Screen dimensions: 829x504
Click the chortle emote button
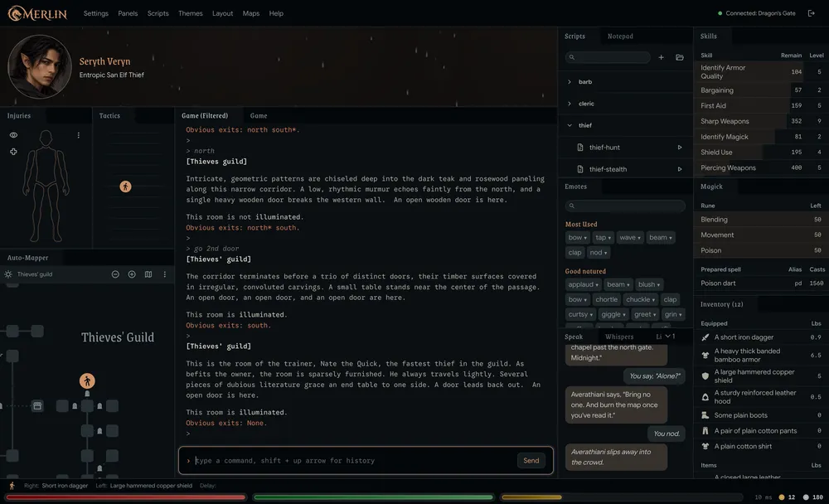click(x=607, y=299)
